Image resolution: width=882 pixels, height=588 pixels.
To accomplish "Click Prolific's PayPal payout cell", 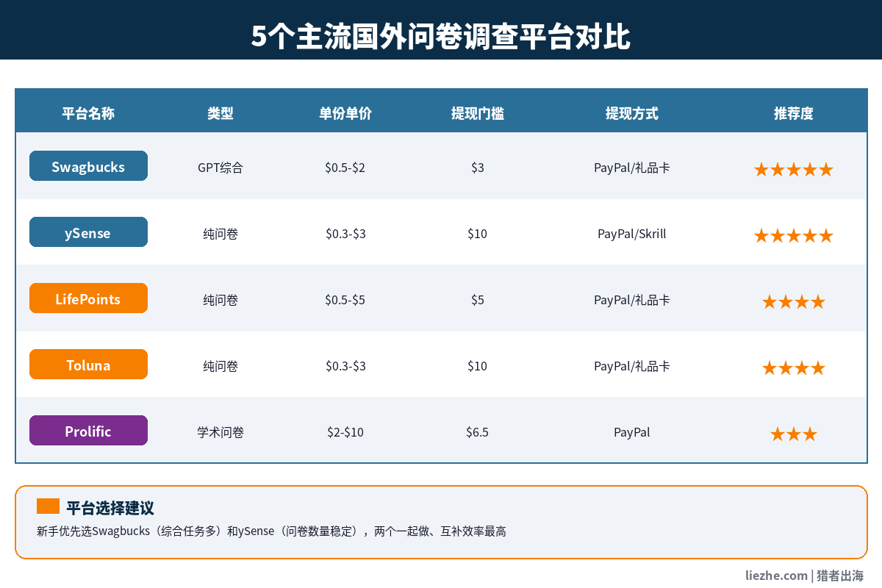I will (x=632, y=432).
